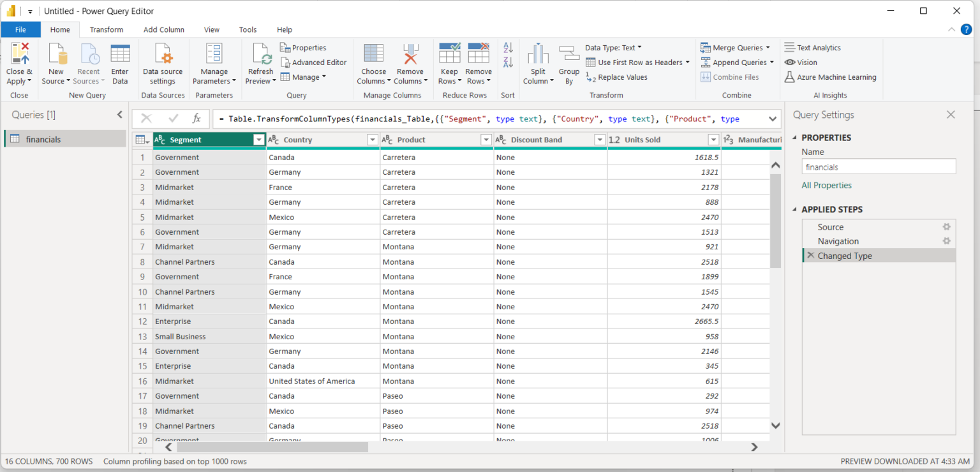This screenshot has height=472, width=980.
Task: Open the All Properties link
Action: 826,186
